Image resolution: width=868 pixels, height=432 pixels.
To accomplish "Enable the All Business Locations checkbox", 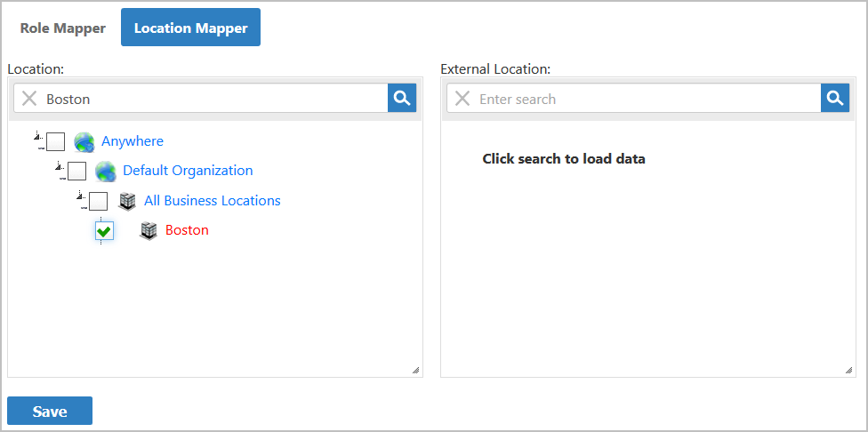I will coord(98,201).
